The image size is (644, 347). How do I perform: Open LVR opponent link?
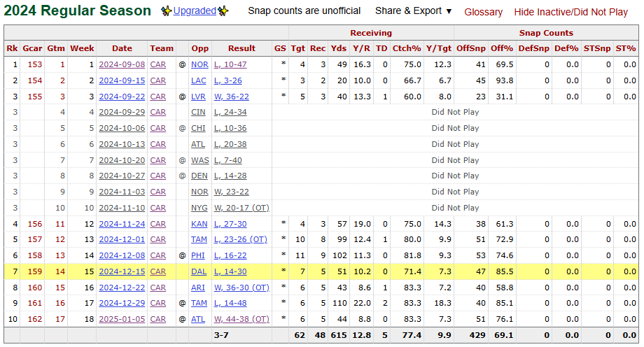[198, 97]
